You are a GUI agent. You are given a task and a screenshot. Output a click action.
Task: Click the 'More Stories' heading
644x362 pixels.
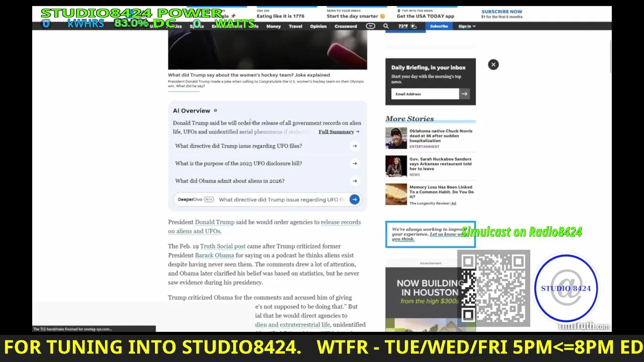tap(410, 119)
